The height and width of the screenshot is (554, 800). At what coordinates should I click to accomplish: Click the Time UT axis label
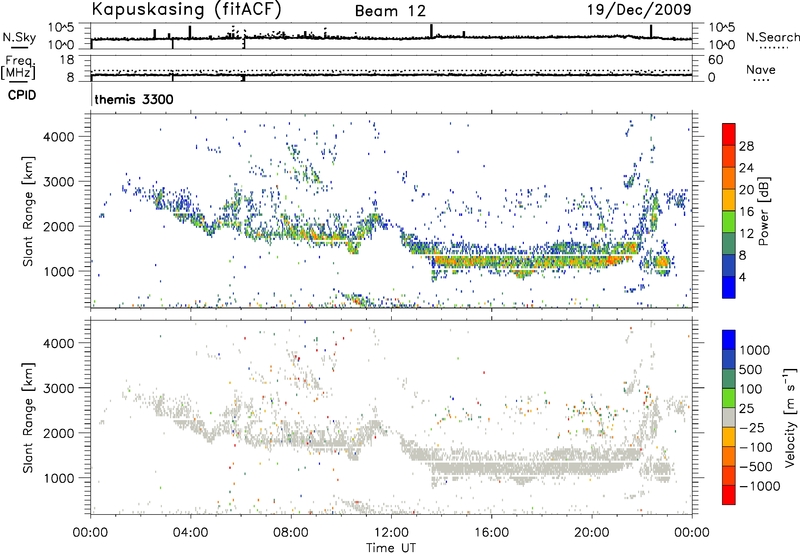click(x=391, y=548)
